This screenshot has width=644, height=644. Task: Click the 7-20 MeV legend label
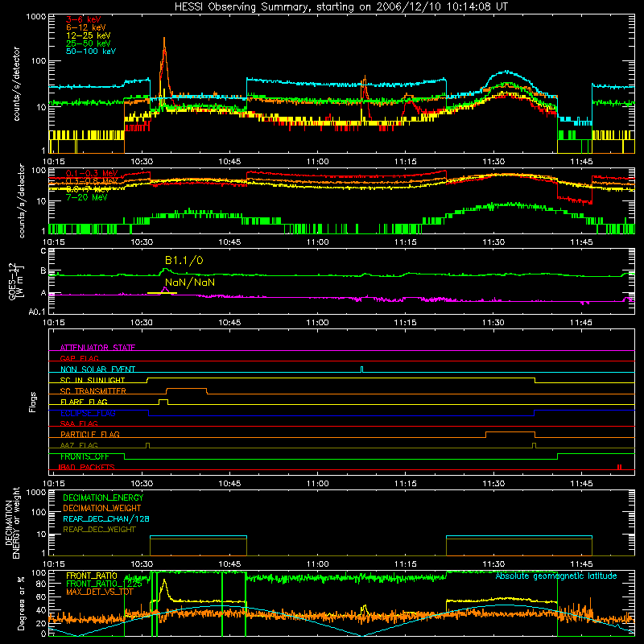[x=87, y=197]
